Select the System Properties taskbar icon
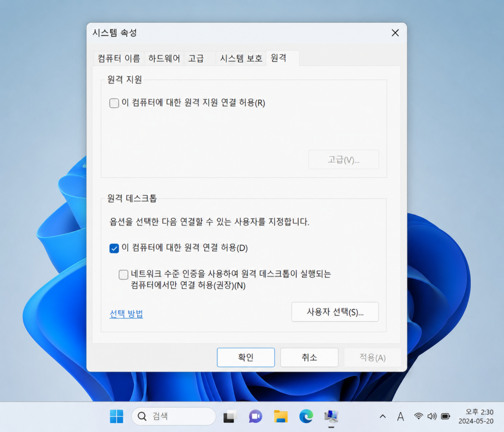The image size is (504, 432). 331,417
